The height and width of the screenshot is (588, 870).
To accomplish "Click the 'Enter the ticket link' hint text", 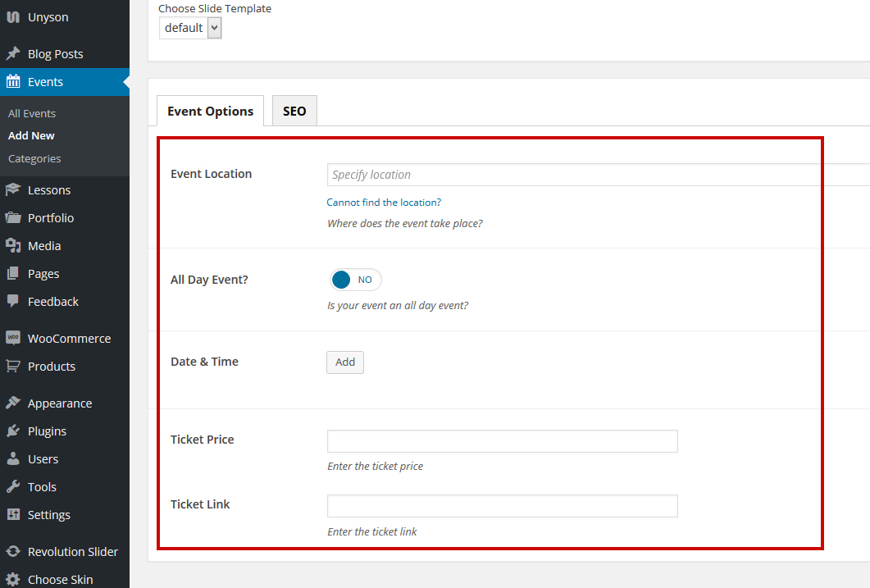I will 372,532.
